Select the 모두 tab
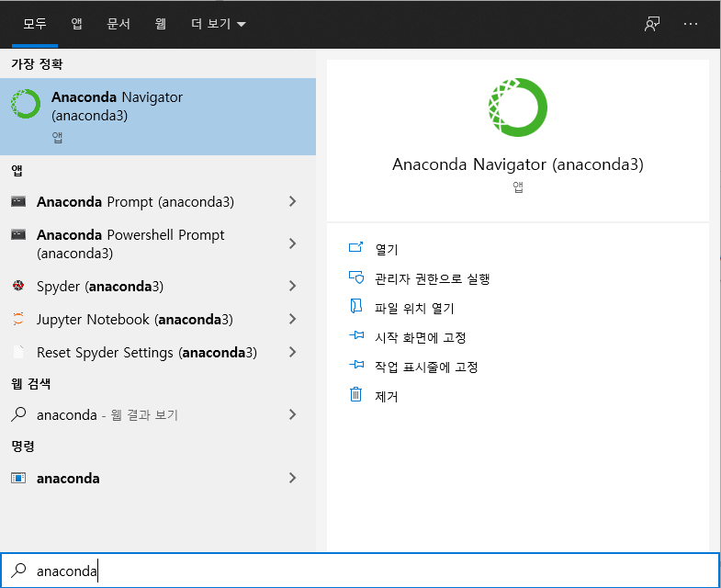Image resolution: width=721 pixels, height=588 pixels. coord(35,24)
